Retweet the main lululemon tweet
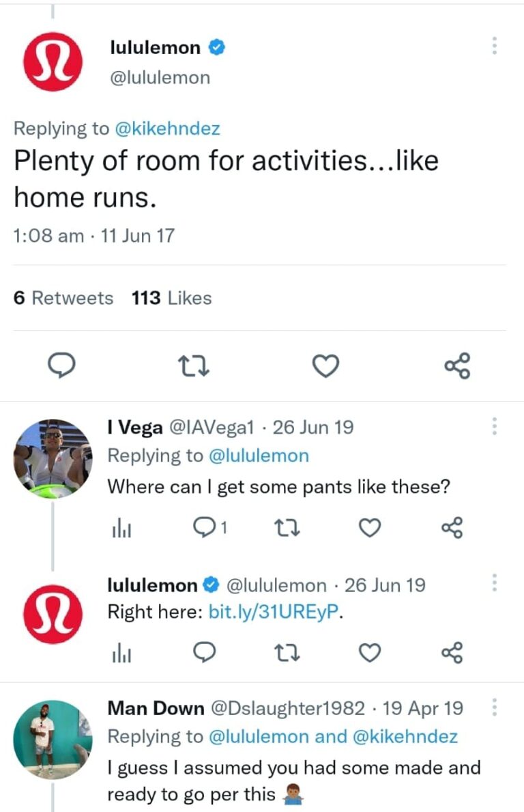Screen dimensions: 524x812 click(x=195, y=367)
